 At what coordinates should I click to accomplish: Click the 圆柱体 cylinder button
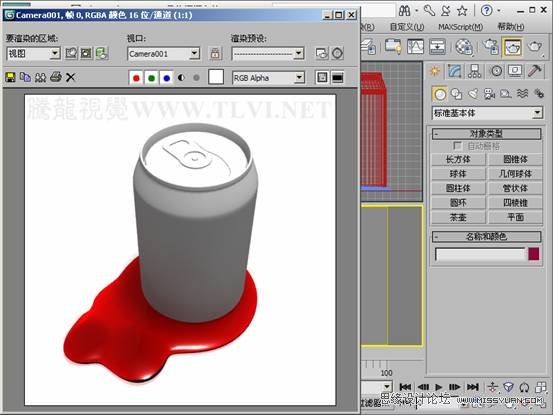click(458, 188)
